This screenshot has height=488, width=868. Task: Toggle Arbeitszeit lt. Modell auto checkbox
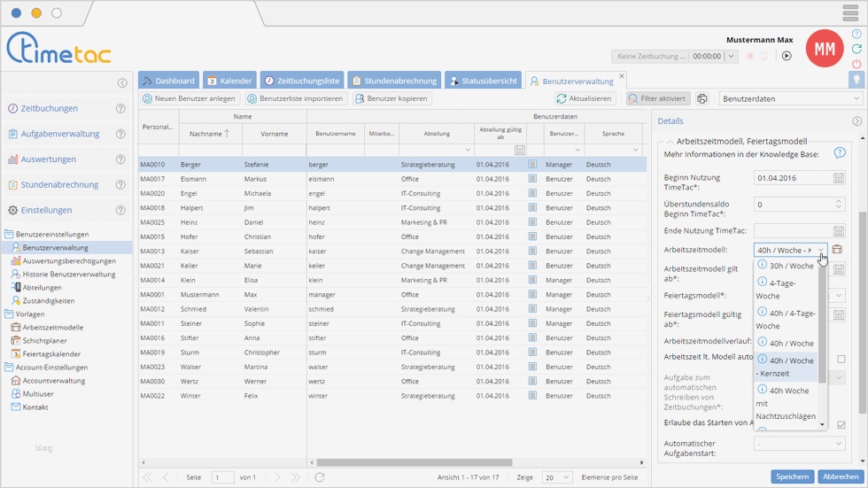point(841,359)
